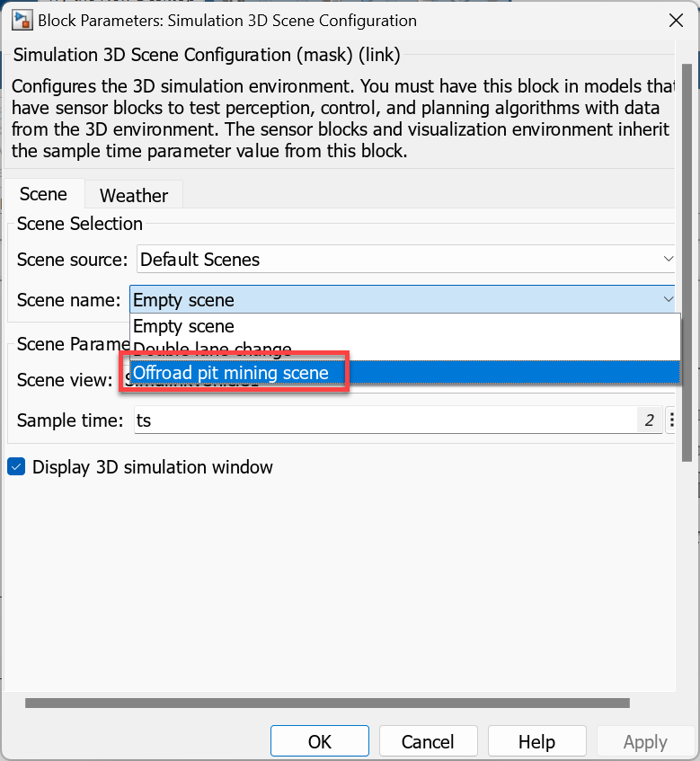The width and height of the screenshot is (700, 761).
Task: Click the Cancel button
Action: point(428,741)
